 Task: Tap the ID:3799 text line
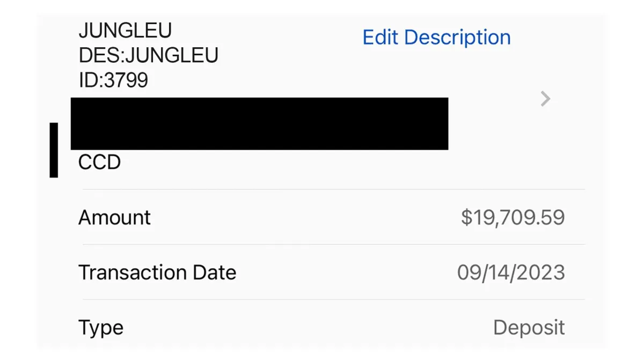click(113, 80)
